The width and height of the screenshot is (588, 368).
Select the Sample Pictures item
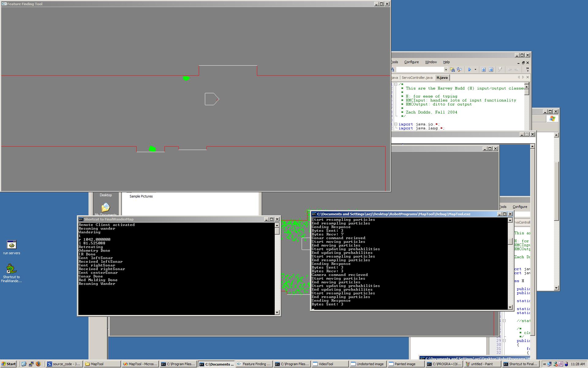(141, 196)
